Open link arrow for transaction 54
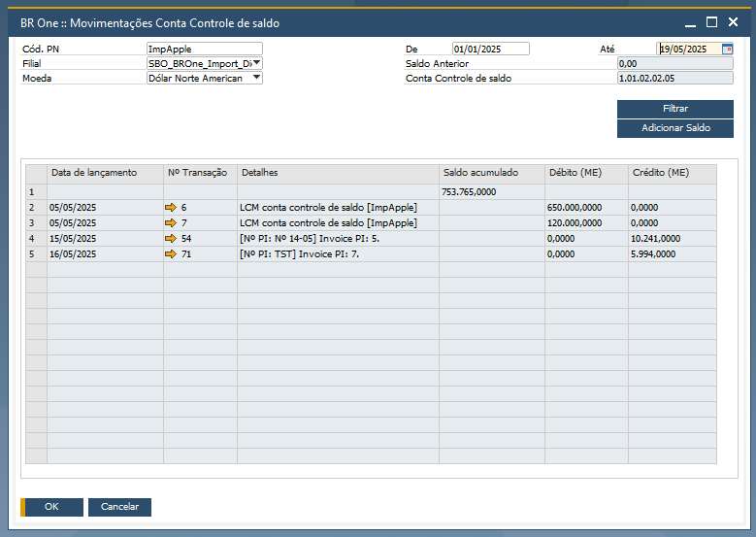This screenshot has width=756, height=537. 171,238
